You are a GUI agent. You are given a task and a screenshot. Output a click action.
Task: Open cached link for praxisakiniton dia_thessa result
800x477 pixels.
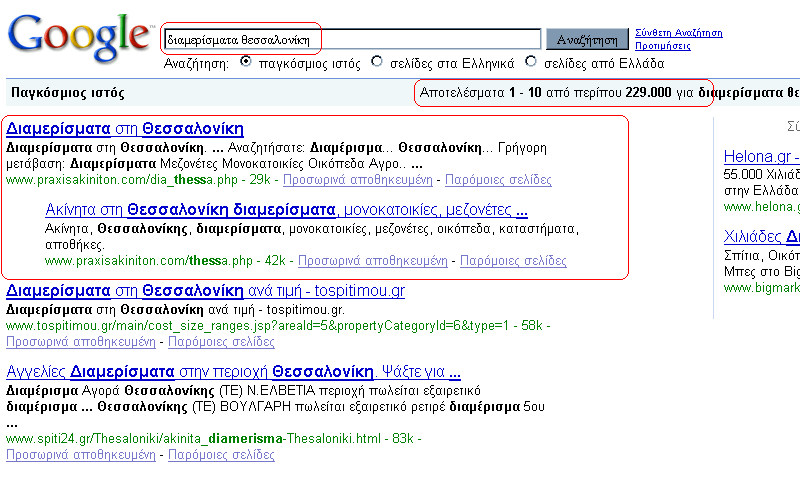pos(357,180)
